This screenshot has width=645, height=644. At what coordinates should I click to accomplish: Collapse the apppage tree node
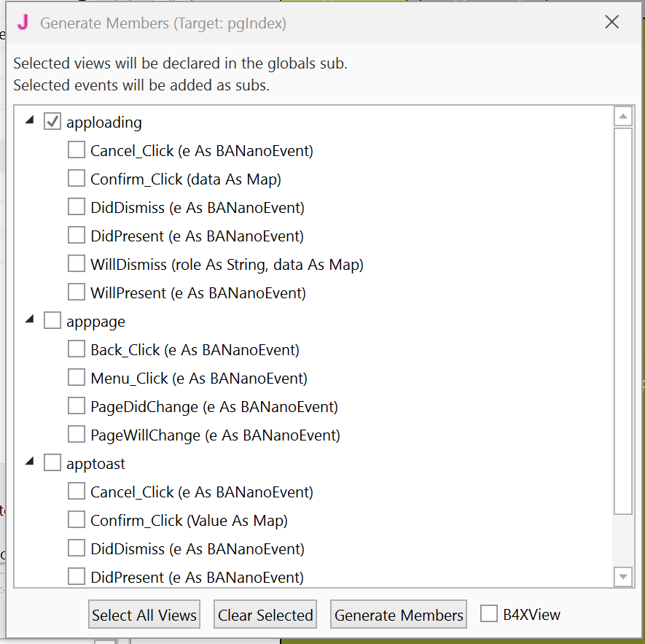click(x=30, y=320)
